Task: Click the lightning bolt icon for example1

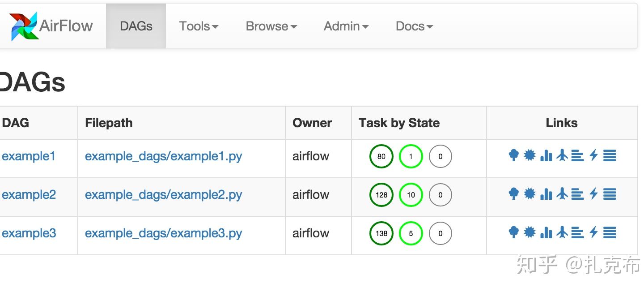Action: [593, 155]
